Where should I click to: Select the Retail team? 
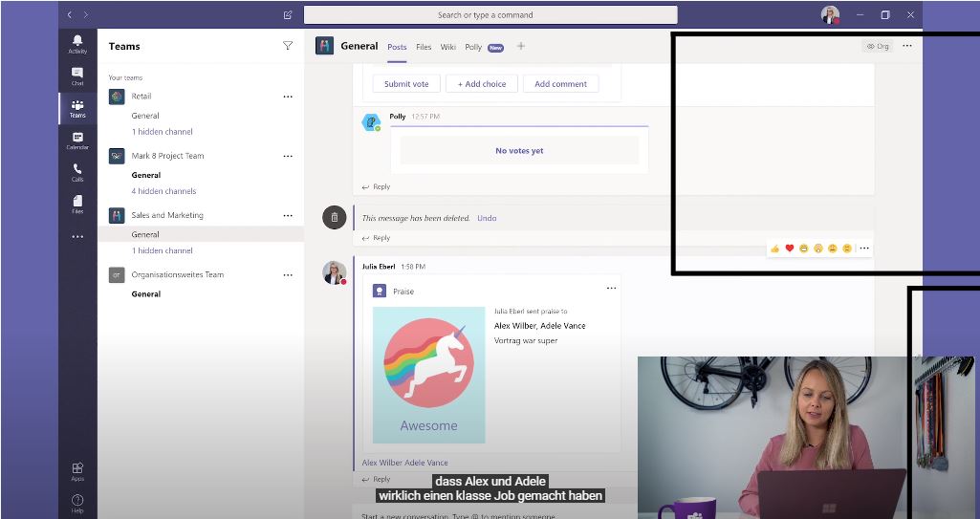click(142, 97)
